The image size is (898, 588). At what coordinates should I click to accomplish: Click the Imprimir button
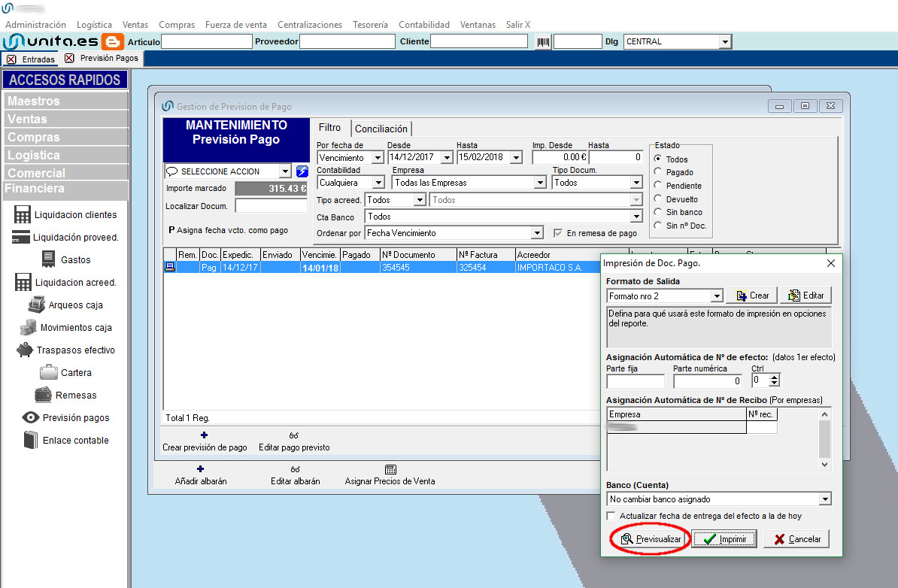(x=724, y=539)
